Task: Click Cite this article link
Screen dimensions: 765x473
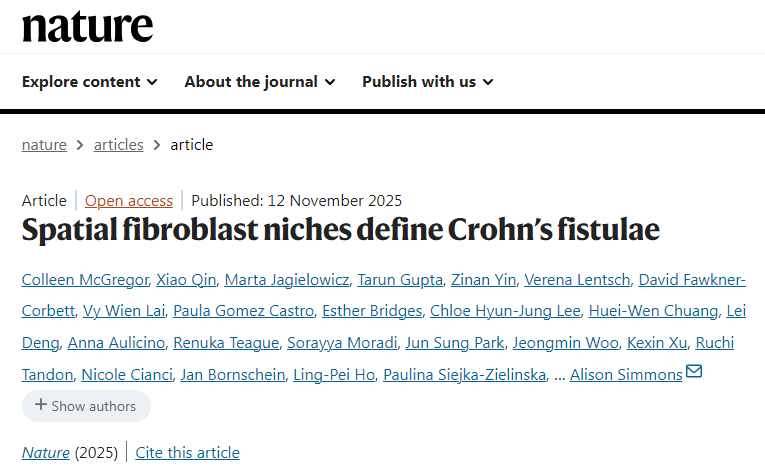Action: (187, 452)
